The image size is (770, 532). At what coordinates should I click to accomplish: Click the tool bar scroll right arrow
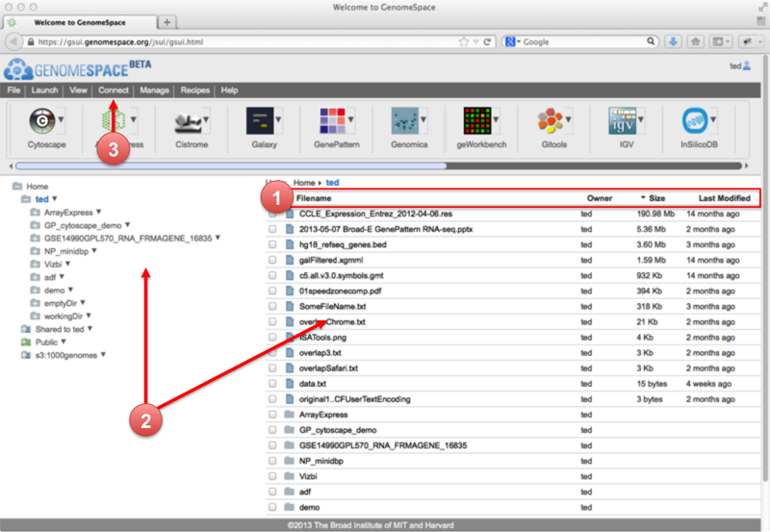coord(747,165)
